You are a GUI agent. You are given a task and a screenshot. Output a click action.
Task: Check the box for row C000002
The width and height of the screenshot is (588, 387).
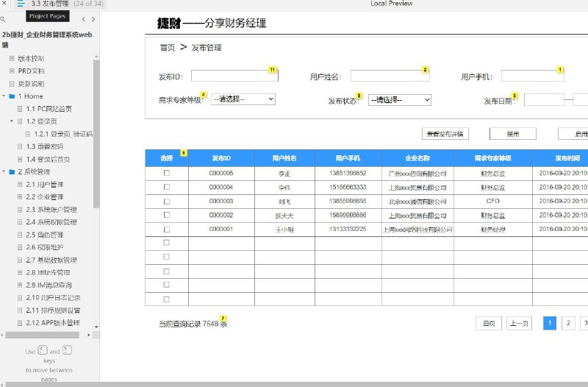coord(167,215)
